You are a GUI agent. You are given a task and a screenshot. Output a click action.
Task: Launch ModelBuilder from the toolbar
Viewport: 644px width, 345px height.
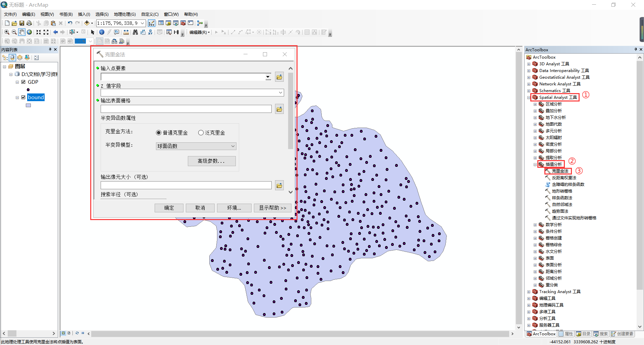click(x=200, y=23)
